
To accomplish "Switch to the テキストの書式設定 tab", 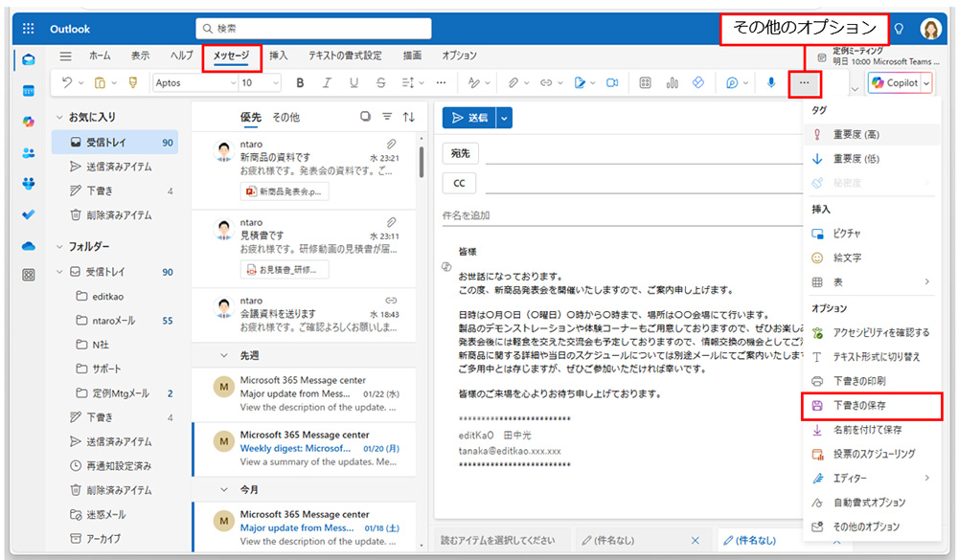I will pyautogui.click(x=345, y=56).
